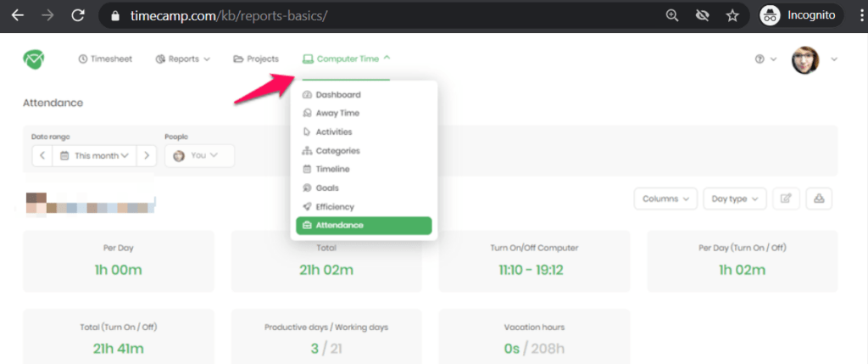This screenshot has height=364, width=868.
Task: Choose Efficiency menu entry
Action: [x=364, y=207]
